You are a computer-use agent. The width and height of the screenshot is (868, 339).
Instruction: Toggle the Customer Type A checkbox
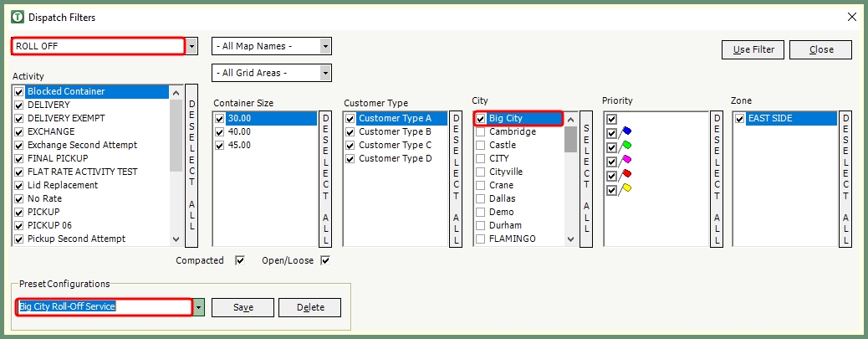(x=350, y=119)
